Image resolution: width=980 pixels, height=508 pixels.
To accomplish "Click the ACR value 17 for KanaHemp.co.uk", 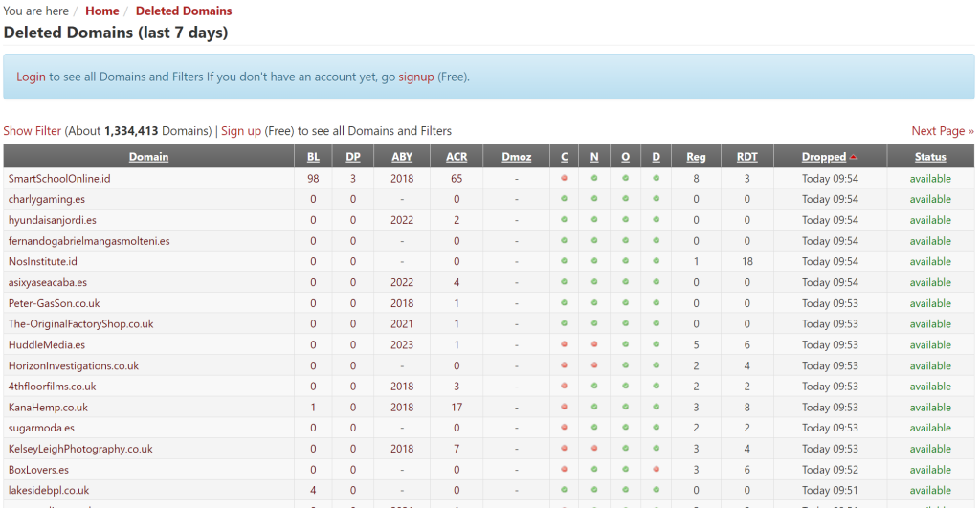I will 457,407.
